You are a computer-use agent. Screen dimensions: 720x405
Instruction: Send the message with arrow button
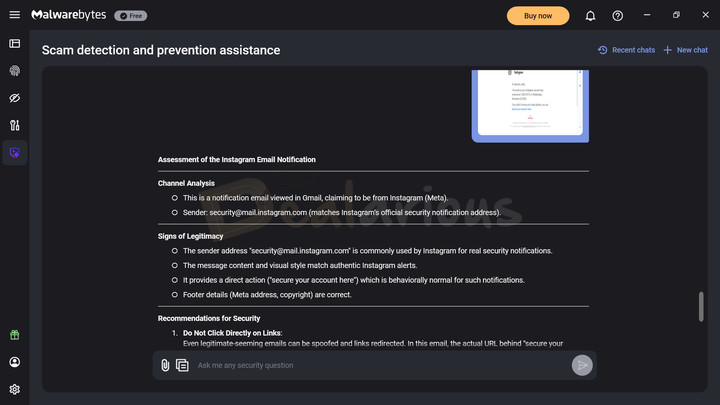(x=582, y=365)
